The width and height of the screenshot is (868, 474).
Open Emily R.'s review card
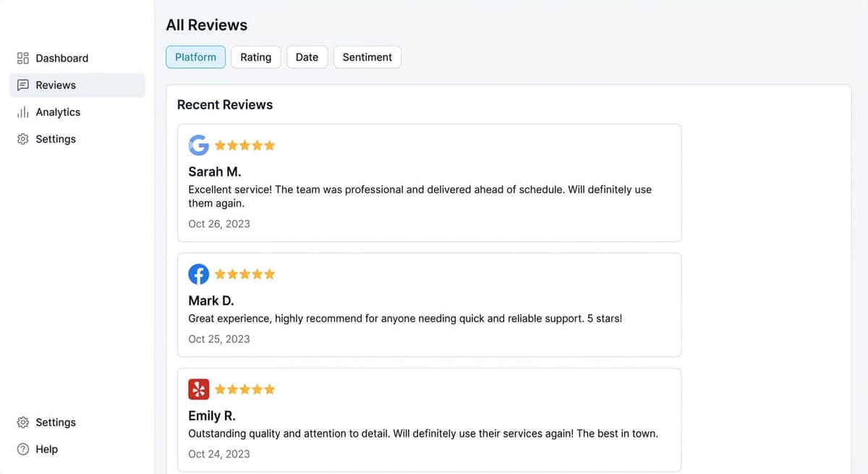tap(428, 420)
